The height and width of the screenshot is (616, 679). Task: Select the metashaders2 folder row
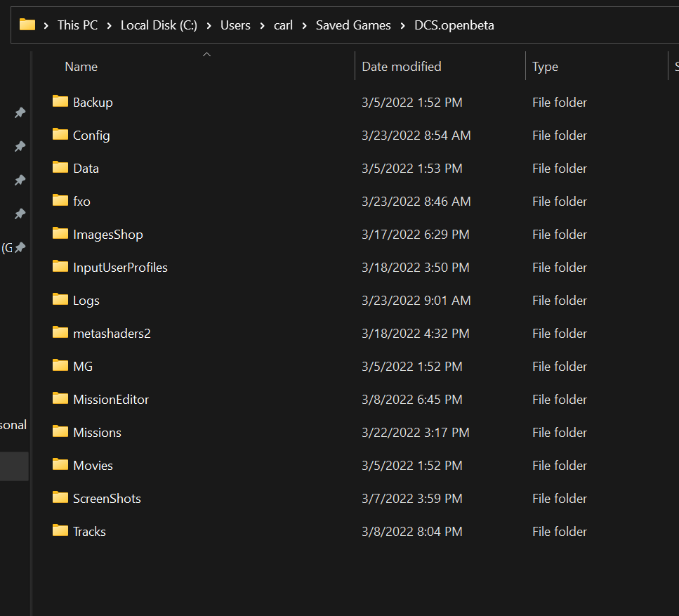tap(355, 333)
